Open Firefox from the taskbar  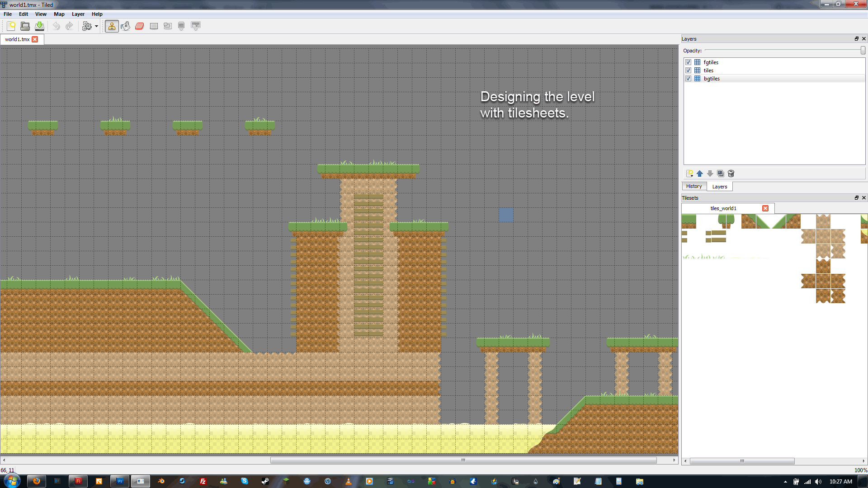pyautogui.click(x=36, y=481)
